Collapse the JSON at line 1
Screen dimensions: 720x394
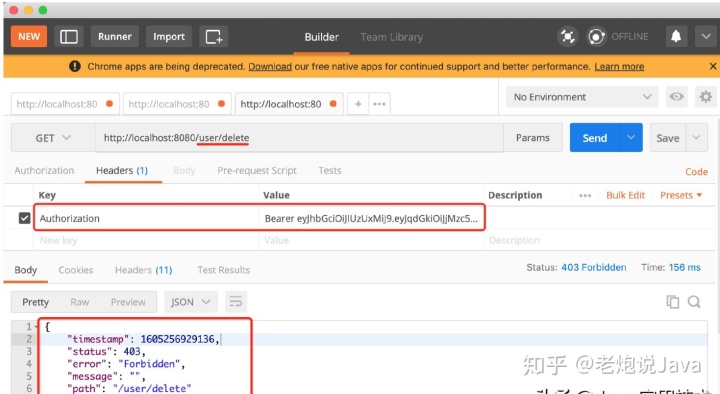pyautogui.click(x=36, y=326)
